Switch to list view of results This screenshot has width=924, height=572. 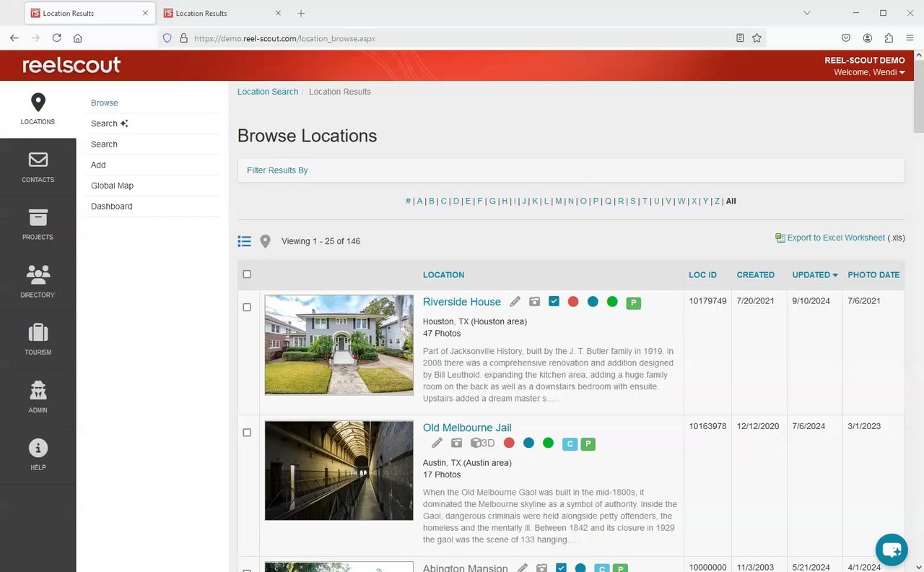point(245,241)
